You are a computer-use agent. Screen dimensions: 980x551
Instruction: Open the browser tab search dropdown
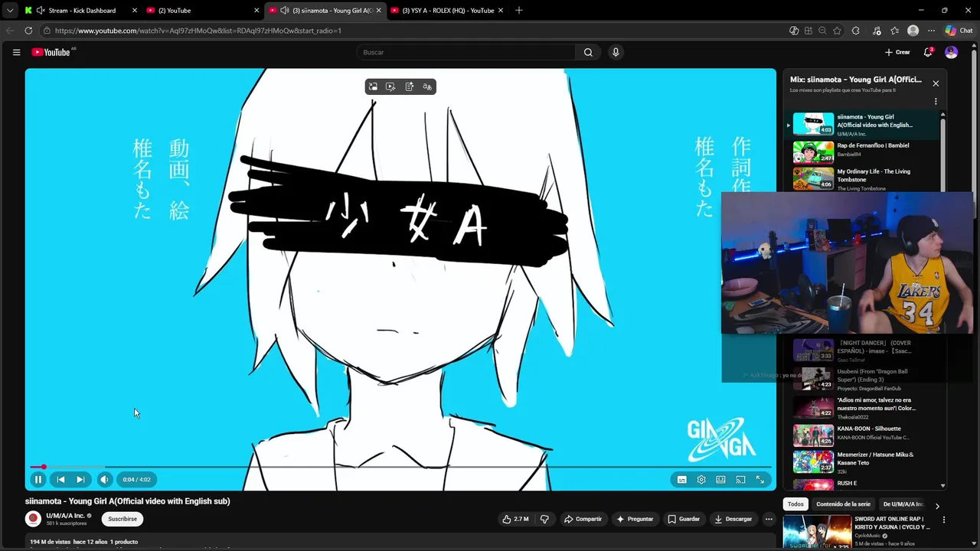click(10, 11)
